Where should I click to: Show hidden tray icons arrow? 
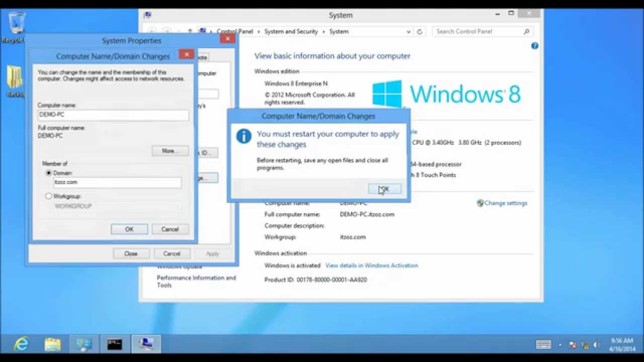point(560,345)
